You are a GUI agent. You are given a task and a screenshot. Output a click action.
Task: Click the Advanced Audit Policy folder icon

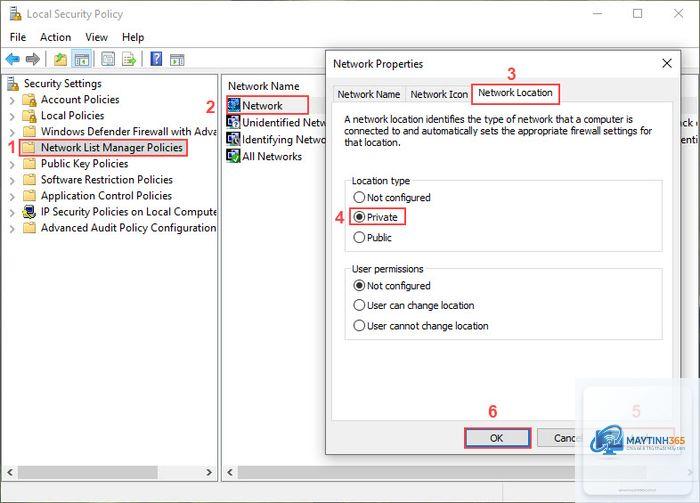point(29,228)
